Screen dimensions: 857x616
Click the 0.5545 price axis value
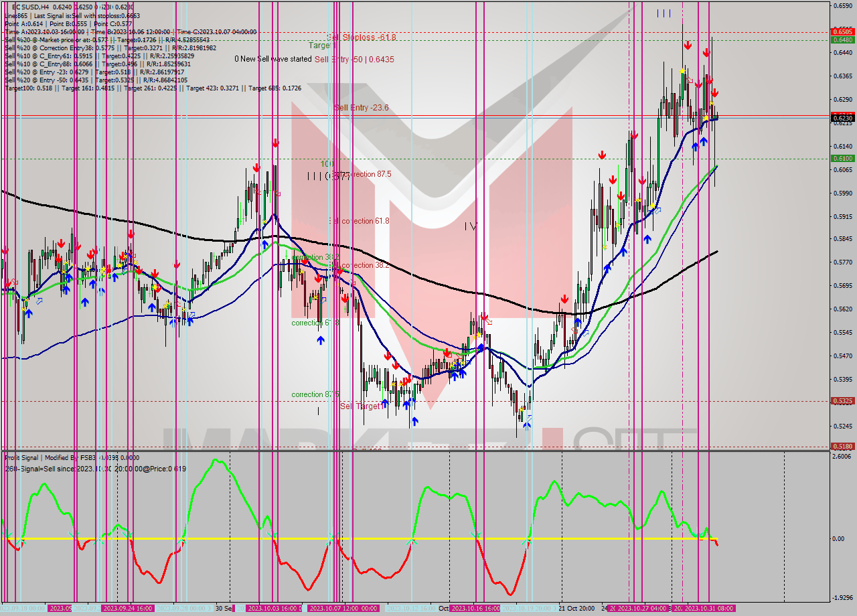[x=842, y=332]
